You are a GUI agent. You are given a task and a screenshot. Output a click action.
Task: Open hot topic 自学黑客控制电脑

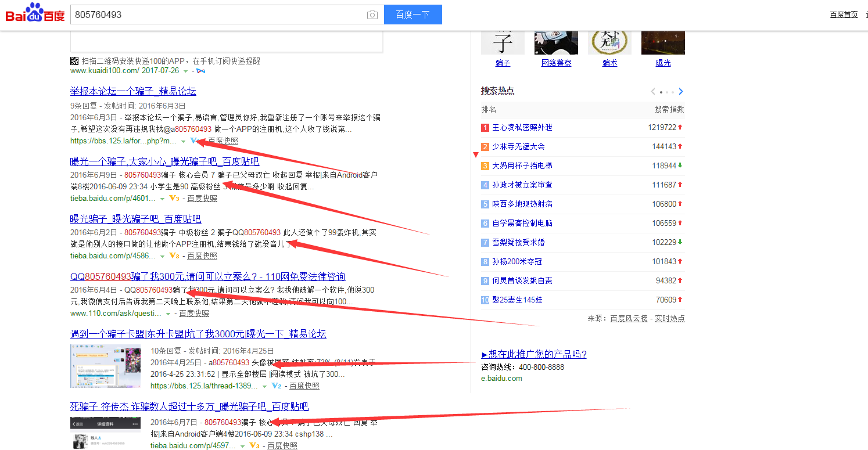pyautogui.click(x=522, y=223)
